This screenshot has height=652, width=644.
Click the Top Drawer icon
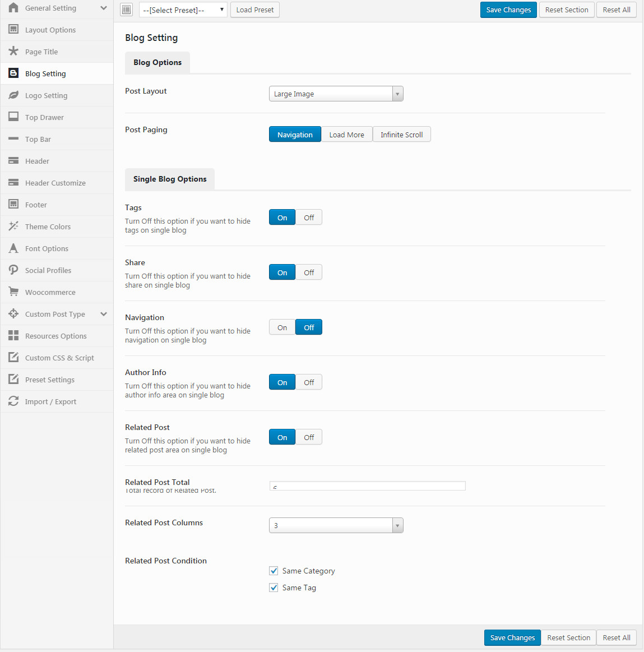point(13,117)
